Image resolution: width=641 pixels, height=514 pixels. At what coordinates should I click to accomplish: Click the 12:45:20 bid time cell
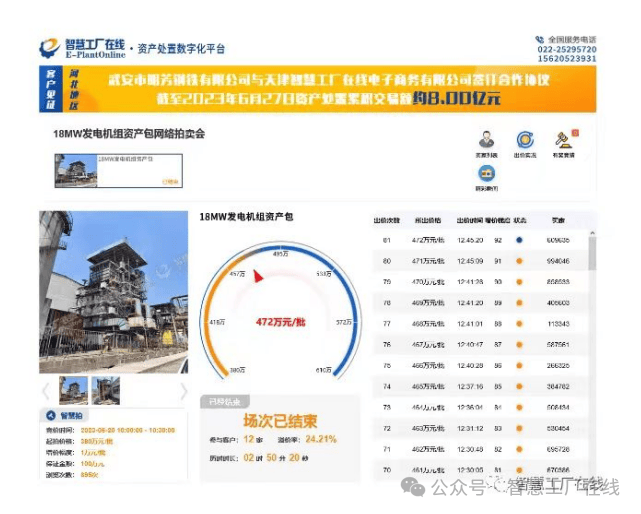[470, 240]
